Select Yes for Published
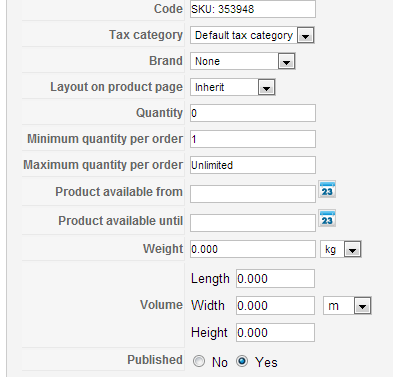The height and width of the screenshot is (377, 393). point(242,361)
